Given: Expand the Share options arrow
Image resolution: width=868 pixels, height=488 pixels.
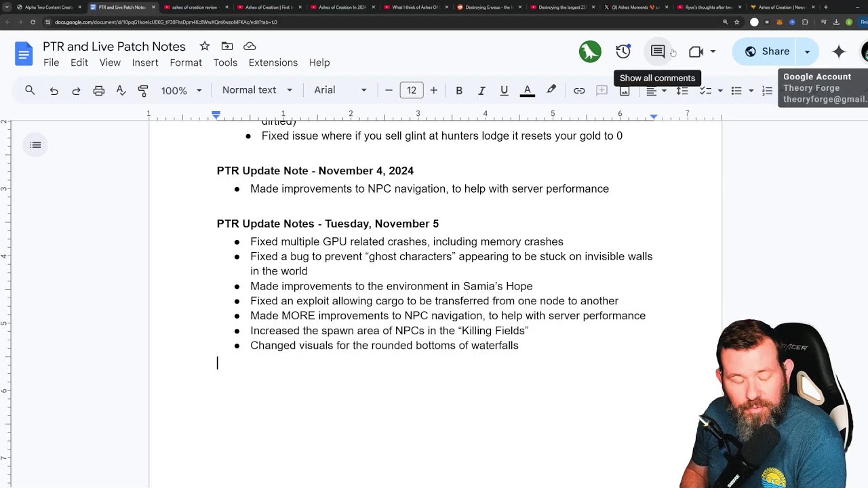Looking at the screenshot, I should [807, 52].
